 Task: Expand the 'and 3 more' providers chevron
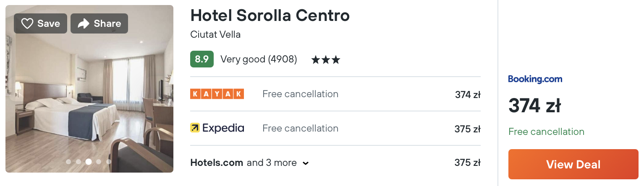306,163
